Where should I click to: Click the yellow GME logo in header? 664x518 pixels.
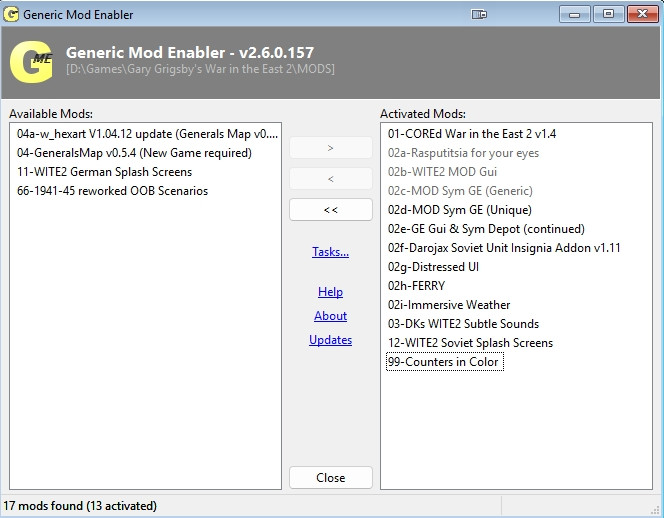(31, 62)
